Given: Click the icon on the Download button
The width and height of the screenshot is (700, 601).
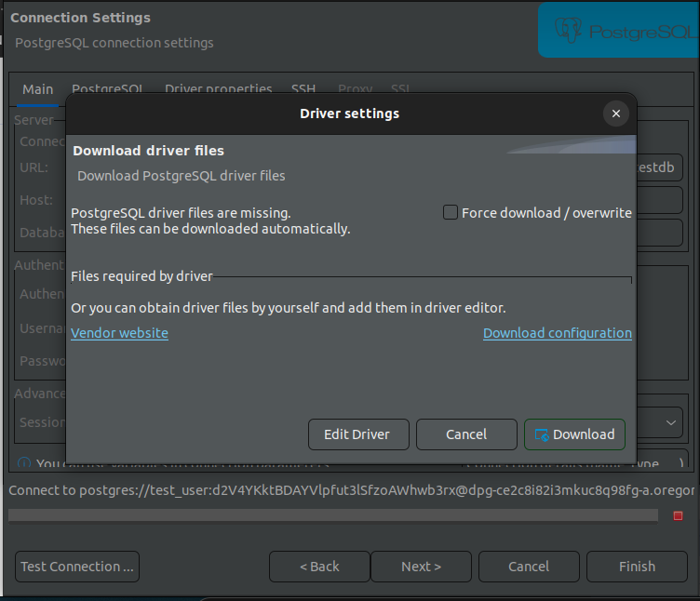Looking at the screenshot, I should point(541,434).
